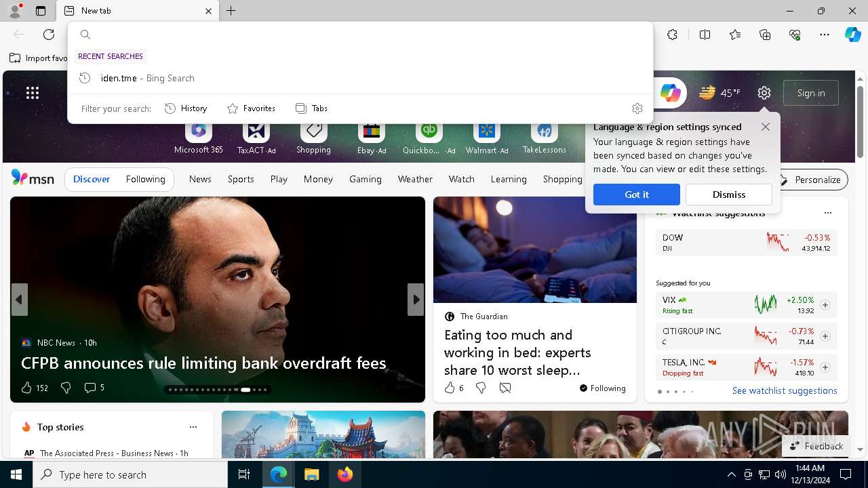
Task: Open Feedback button
Action: (x=816, y=446)
